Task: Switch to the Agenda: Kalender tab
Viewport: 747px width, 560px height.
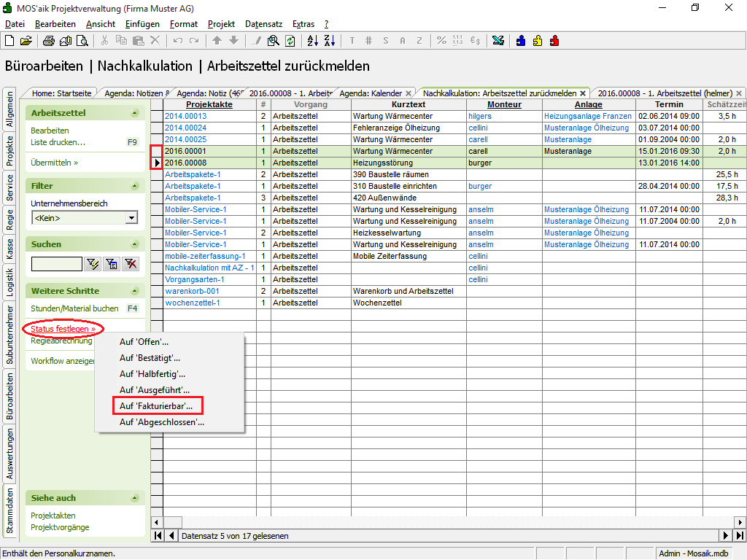Action: pos(370,93)
